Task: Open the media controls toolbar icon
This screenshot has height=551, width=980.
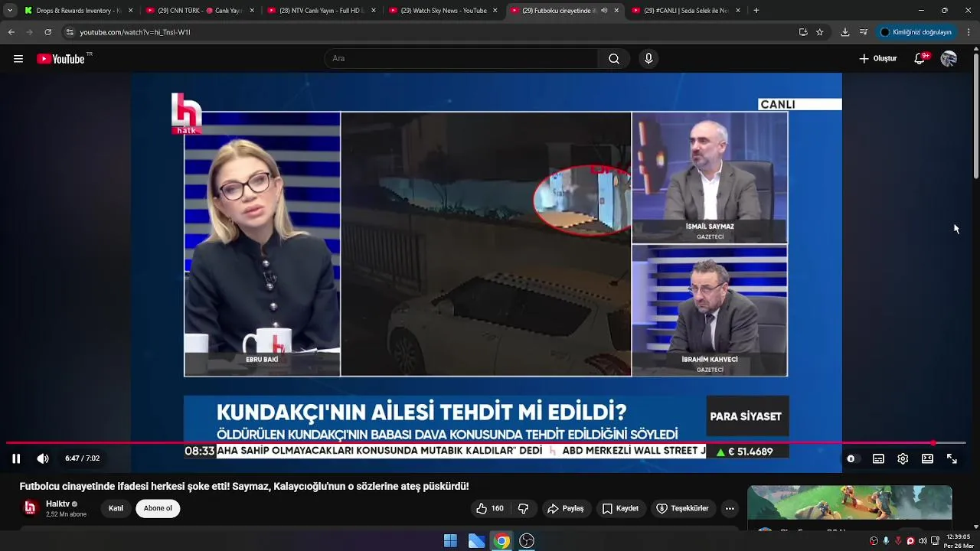Action: click(864, 32)
